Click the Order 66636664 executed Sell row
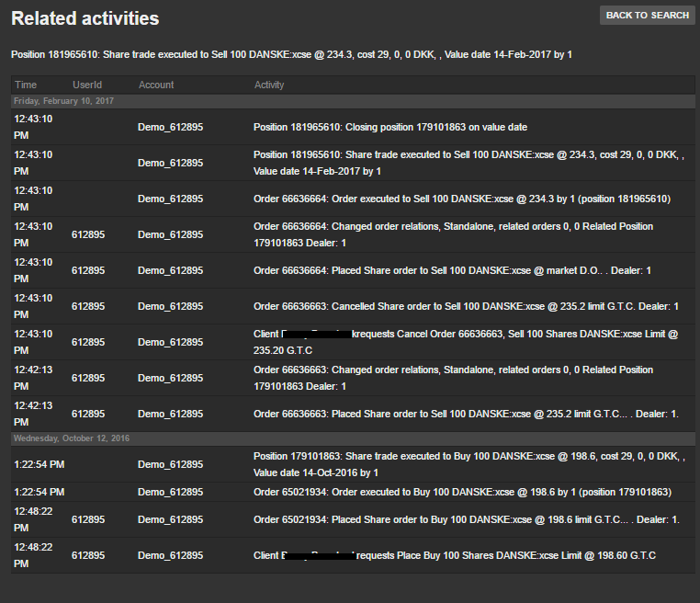The image size is (700, 603). 461,199
